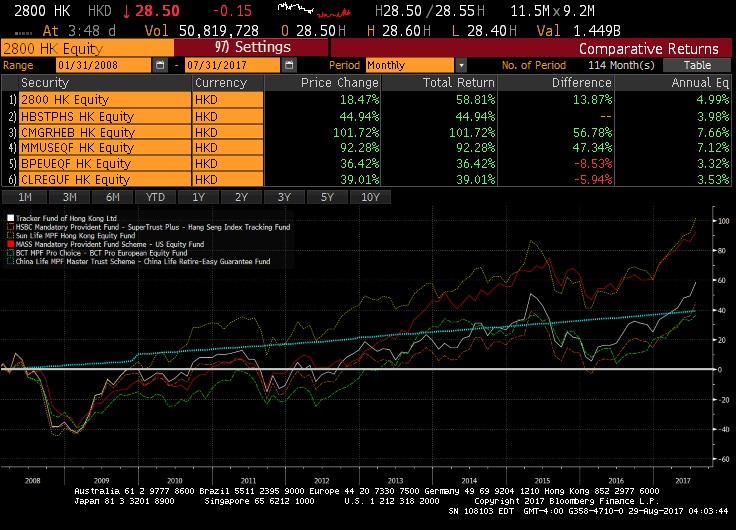Image resolution: width=736 pixels, height=530 pixels.
Task: Open the 97) Settings menu
Action: (x=253, y=47)
